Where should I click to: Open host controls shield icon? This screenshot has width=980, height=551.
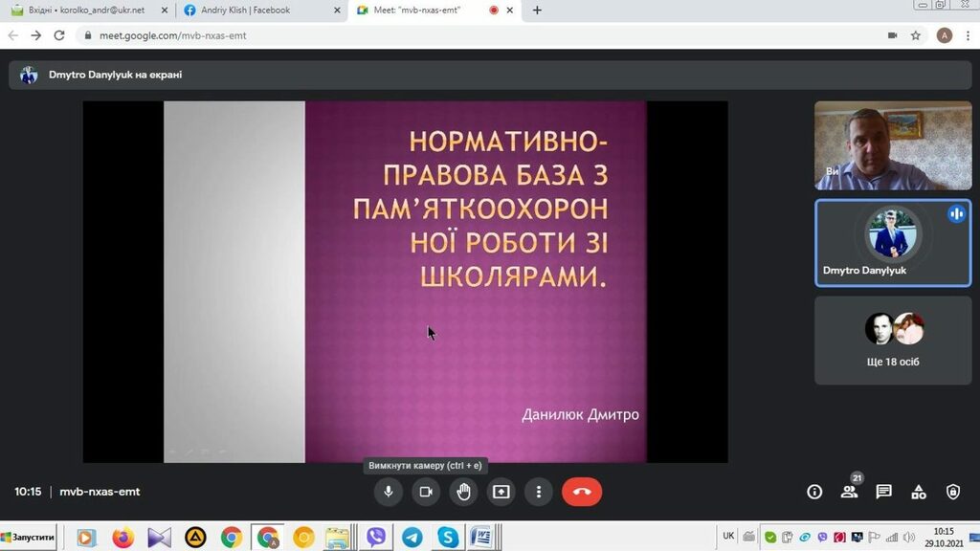952,492
